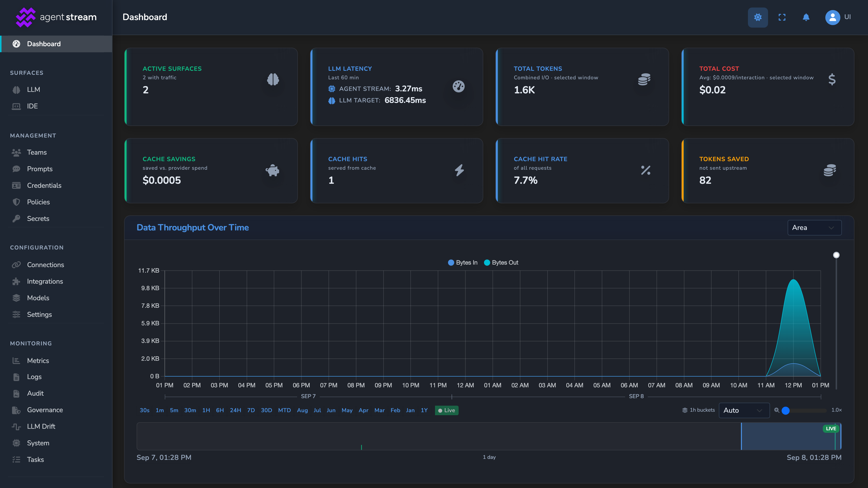Click the Secrets key icon
Screen dimensions: 868x488
click(16, 218)
